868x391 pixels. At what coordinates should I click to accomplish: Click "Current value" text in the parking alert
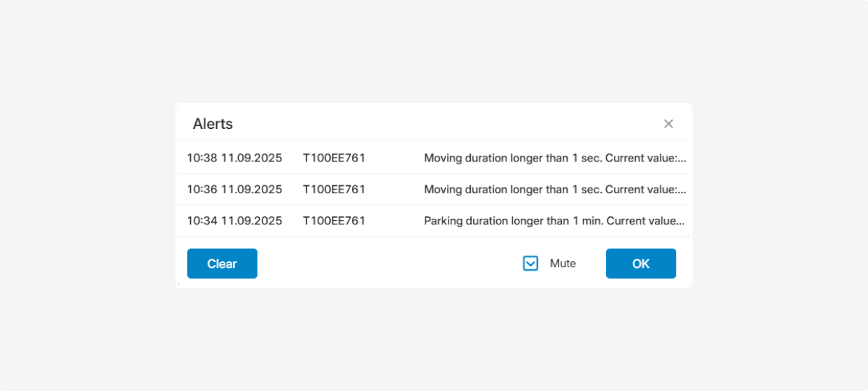pos(644,221)
